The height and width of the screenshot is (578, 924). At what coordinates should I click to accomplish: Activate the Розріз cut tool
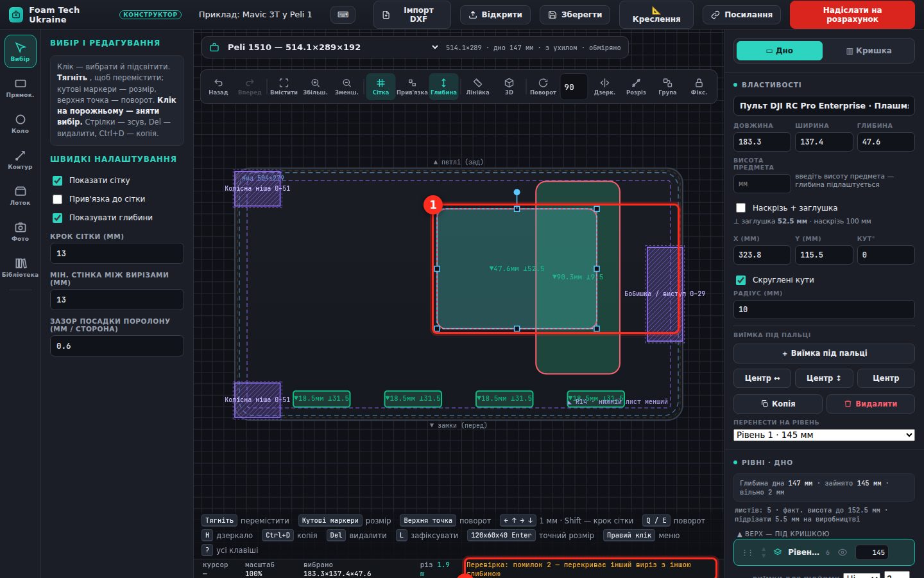(x=636, y=87)
